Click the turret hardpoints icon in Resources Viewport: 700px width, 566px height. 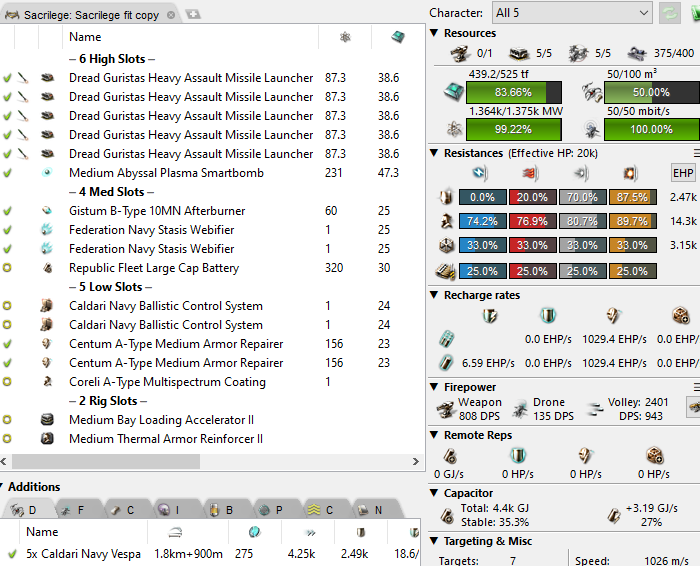click(x=460, y=54)
